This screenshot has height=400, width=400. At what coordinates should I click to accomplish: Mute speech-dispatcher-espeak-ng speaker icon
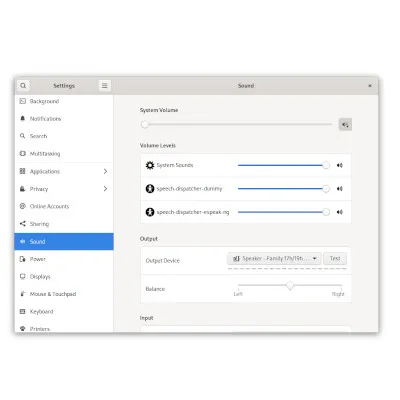(339, 212)
